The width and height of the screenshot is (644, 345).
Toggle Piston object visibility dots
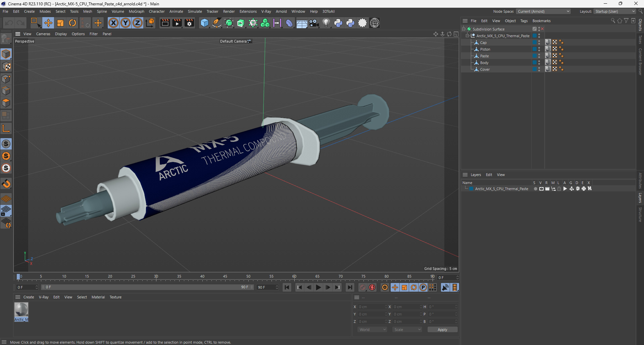pyautogui.click(x=539, y=49)
